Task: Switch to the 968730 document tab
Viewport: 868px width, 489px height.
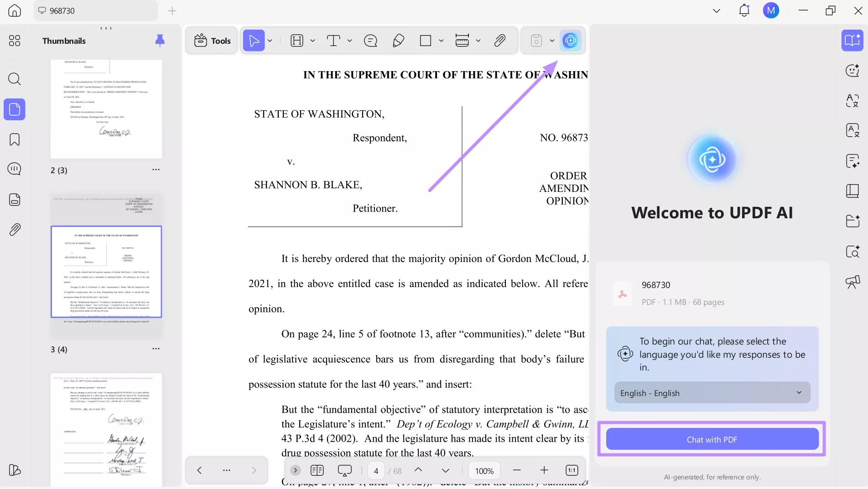Action: point(96,10)
